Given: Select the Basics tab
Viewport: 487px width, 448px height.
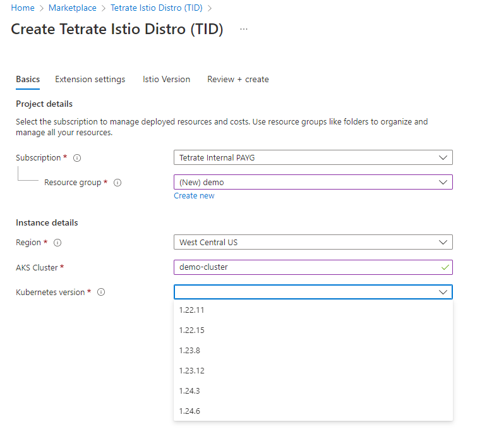Looking at the screenshot, I should tap(28, 80).
